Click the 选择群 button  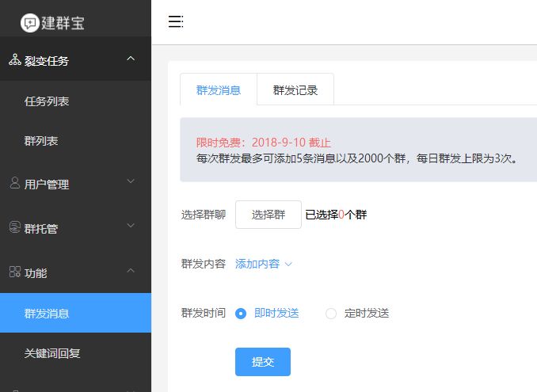pos(268,215)
